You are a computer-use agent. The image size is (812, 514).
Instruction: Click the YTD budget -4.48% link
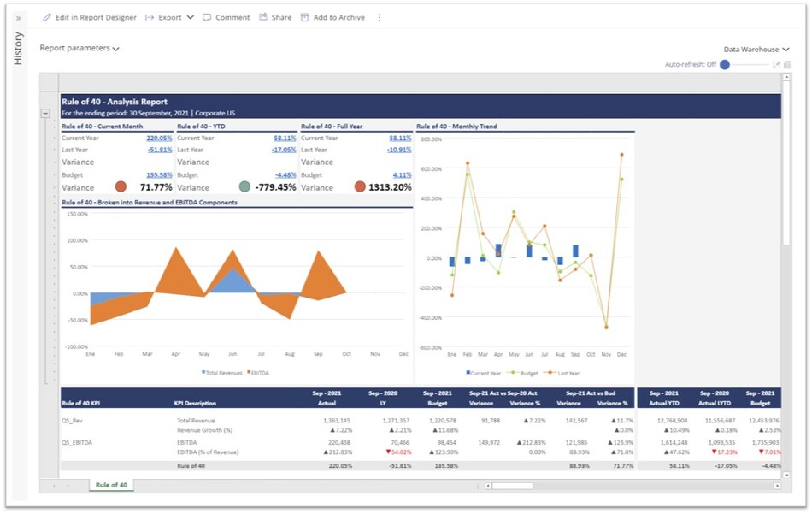285,174
